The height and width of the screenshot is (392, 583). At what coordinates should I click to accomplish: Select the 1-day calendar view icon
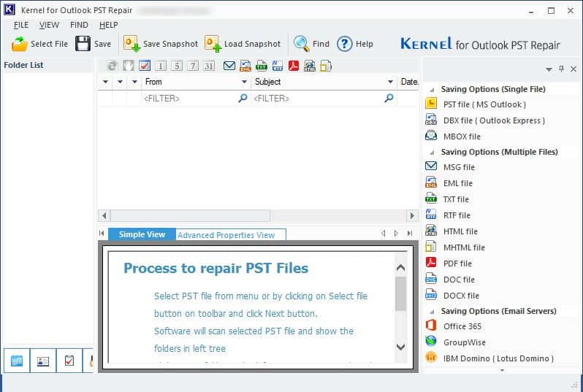[161, 66]
